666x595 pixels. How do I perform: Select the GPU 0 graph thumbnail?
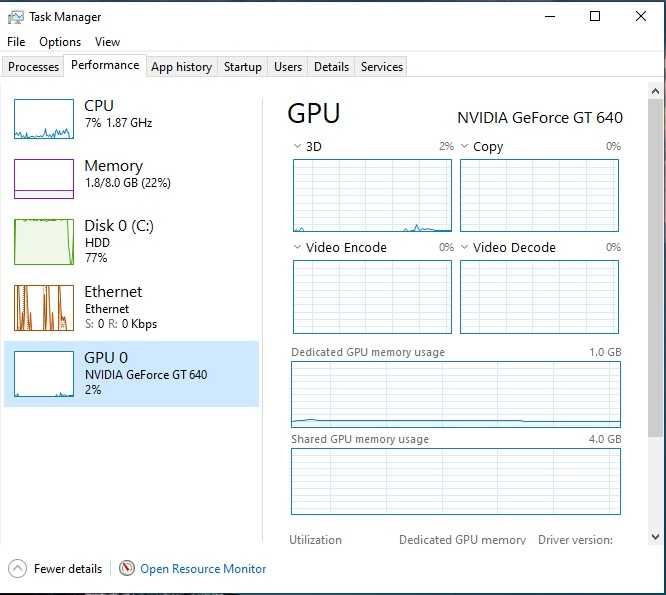coord(44,373)
